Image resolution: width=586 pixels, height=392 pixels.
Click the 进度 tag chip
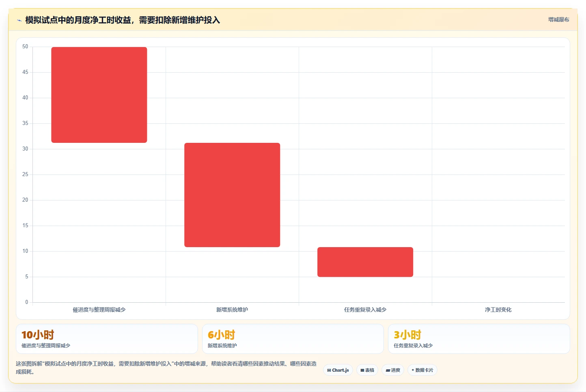pos(393,370)
